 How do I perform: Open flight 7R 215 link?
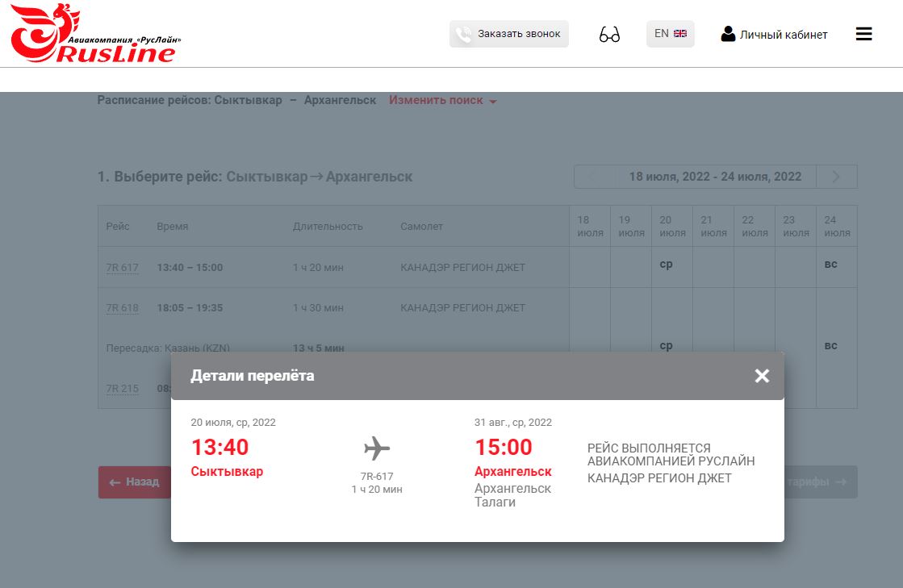click(122, 388)
